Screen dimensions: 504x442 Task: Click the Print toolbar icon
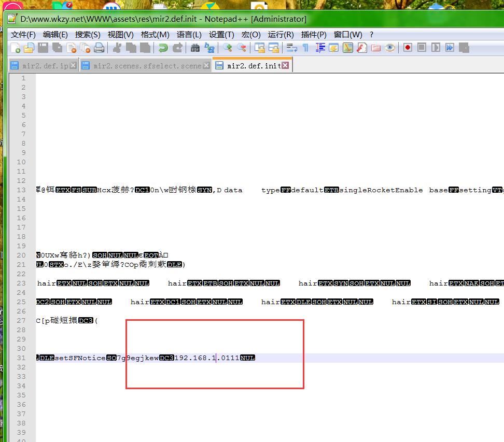(x=99, y=48)
